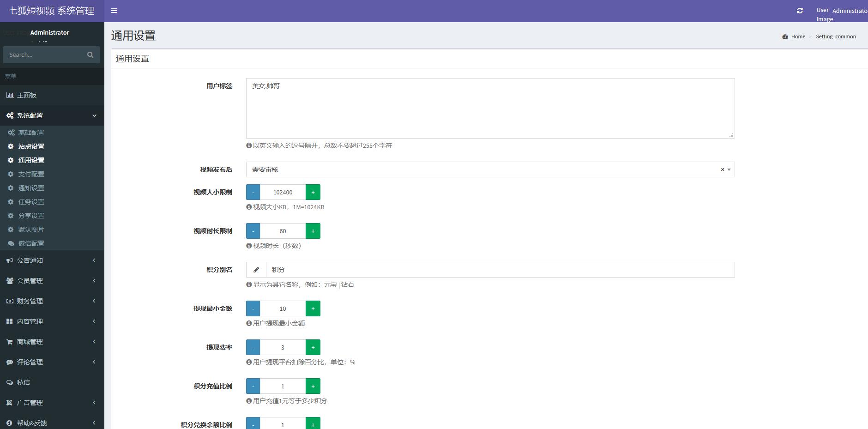Viewport: 868px width, 429px height.
Task: Click the refresh icon in top bar
Action: 800,11
